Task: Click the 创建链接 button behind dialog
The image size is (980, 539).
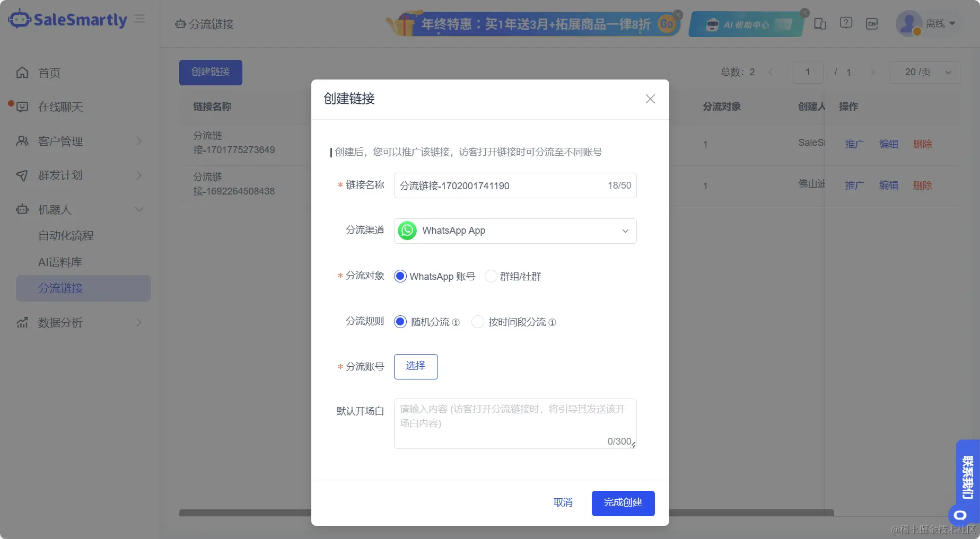Action: tap(211, 72)
